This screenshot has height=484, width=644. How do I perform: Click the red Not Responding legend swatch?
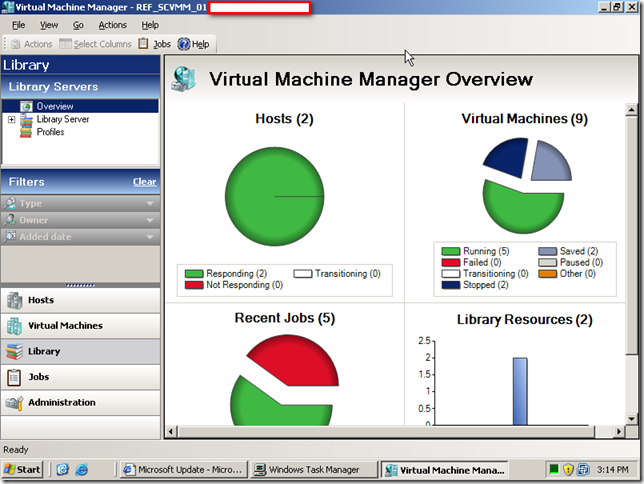194,285
